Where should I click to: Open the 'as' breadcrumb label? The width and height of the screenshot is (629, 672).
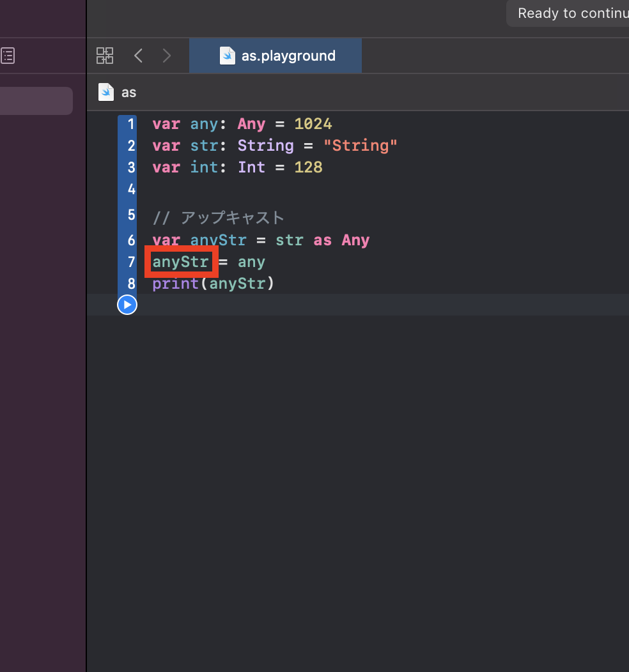pos(128,93)
